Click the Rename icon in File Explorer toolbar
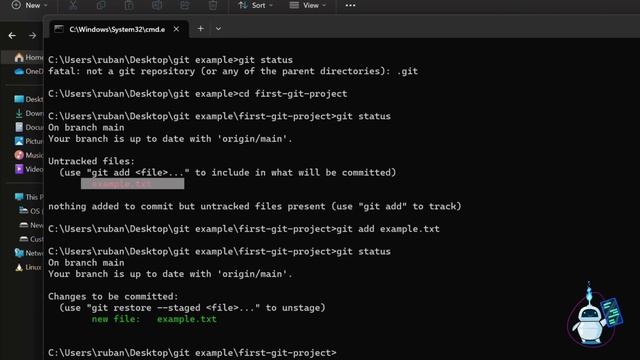 click(157, 5)
